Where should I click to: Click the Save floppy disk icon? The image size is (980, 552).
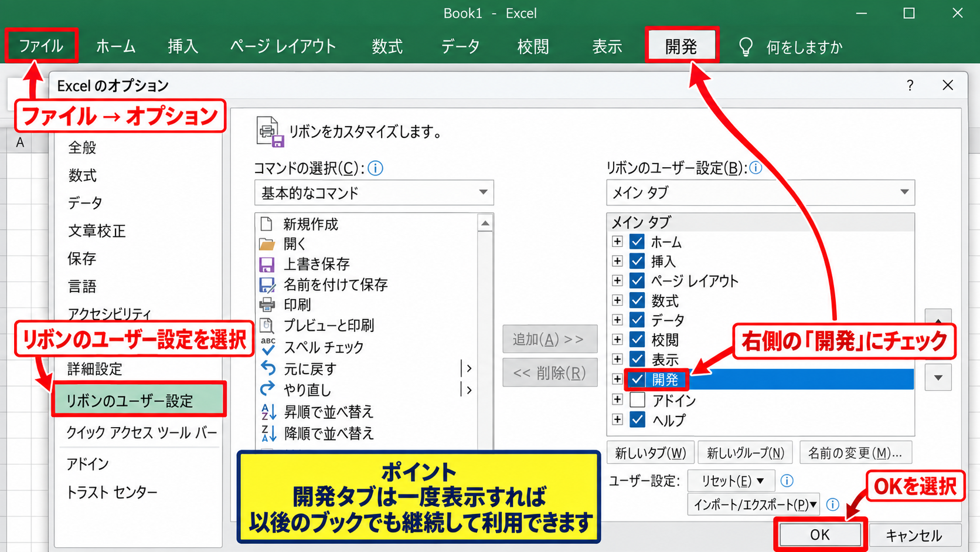pos(267,265)
